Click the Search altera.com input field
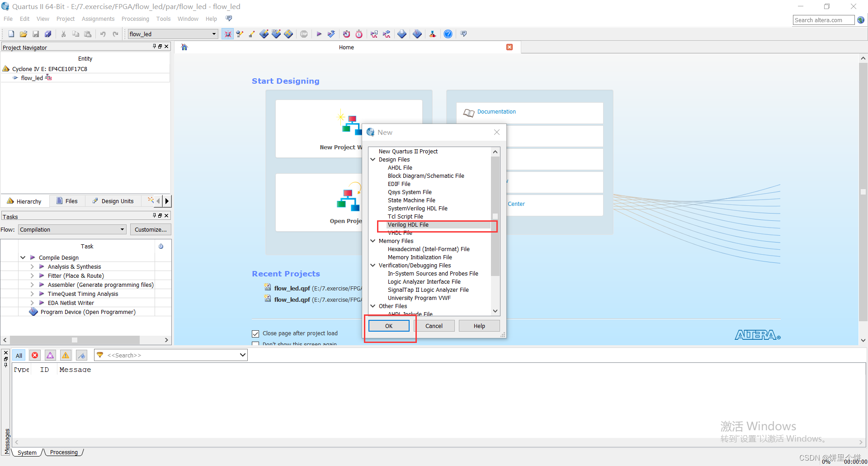The height and width of the screenshot is (466, 868). 823,20
